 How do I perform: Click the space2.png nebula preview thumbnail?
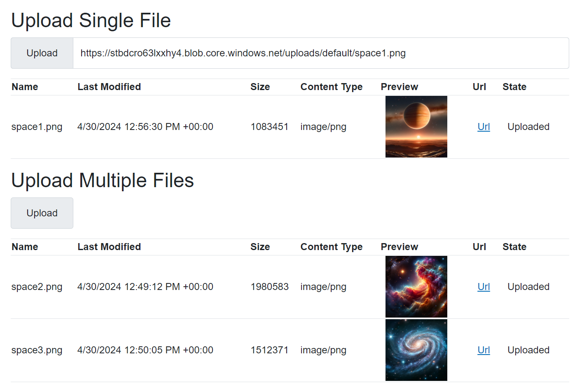pos(416,287)
